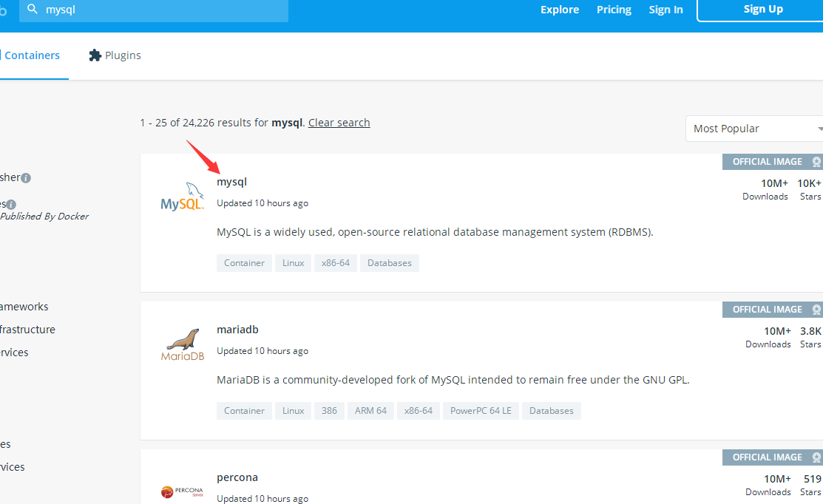
Task: Click the Published By Docker filter label
Action: 44,216
